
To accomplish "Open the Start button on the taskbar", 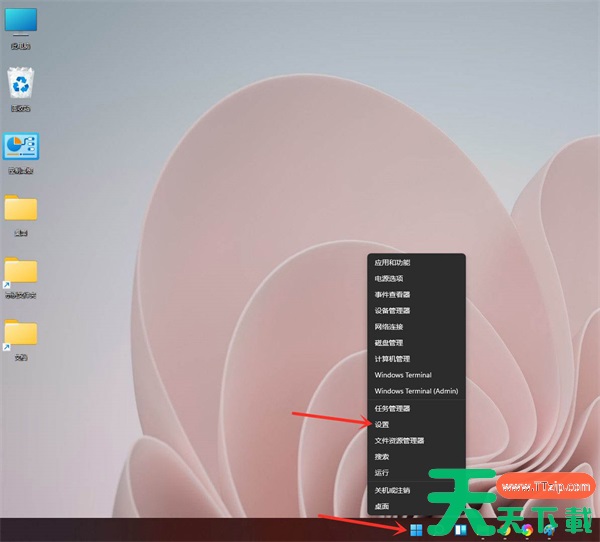I will coord(416,530).
